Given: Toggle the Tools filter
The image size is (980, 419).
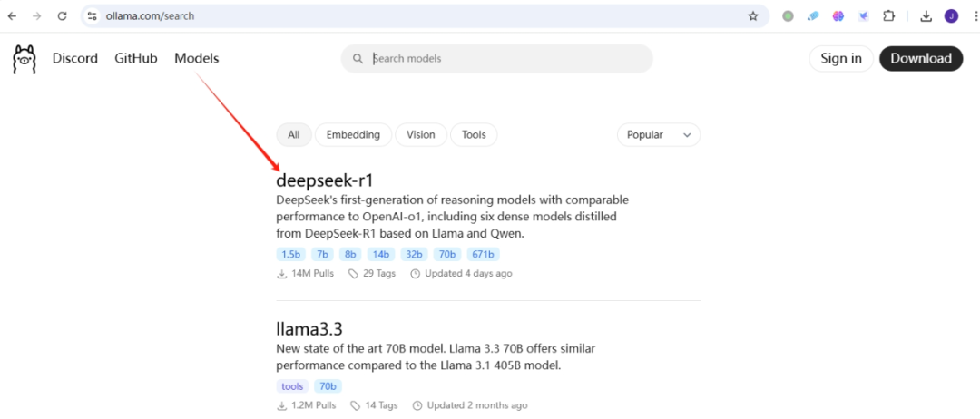Looking at the screenshot, I should click(474, 134).
